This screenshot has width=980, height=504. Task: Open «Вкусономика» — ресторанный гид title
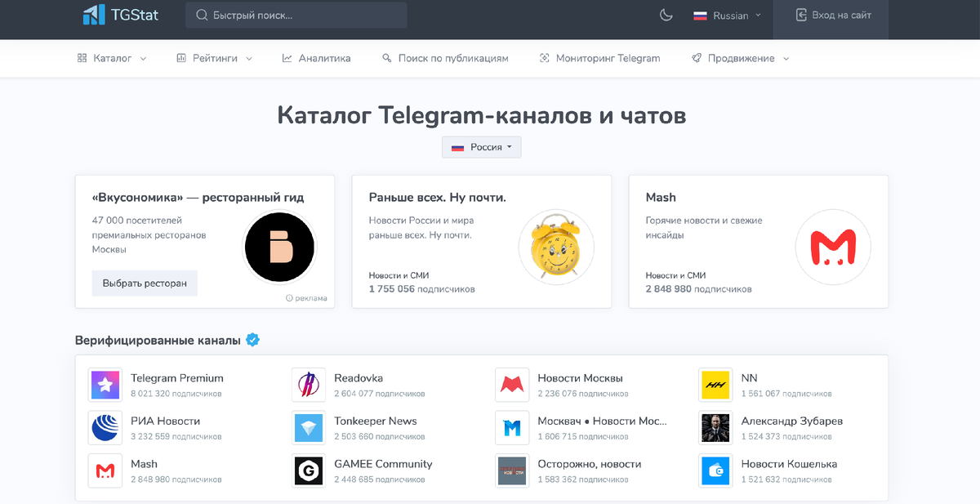198,198
